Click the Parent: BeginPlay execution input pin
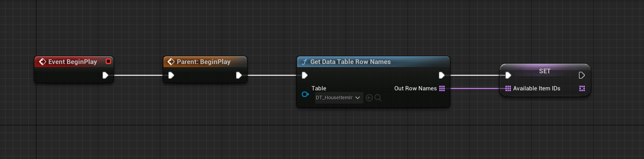 tap(171, 75)
